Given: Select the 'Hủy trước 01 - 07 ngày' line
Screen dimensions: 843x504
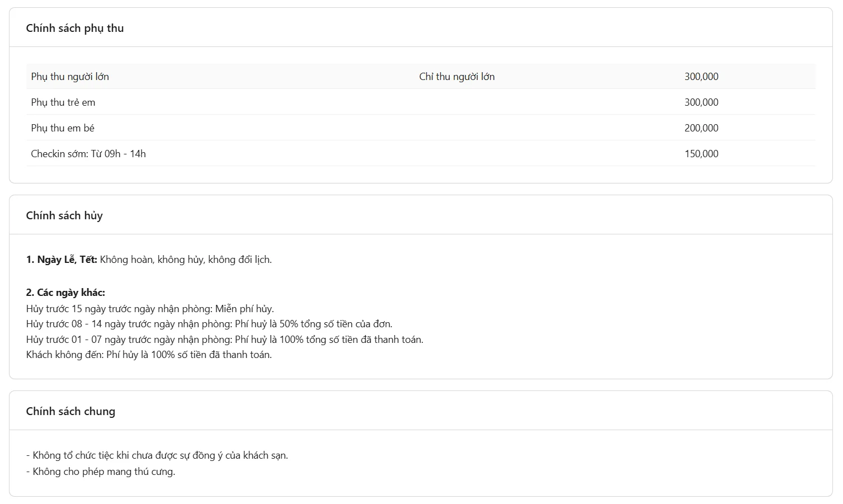Looking at the screenshot, I should 224,340.
